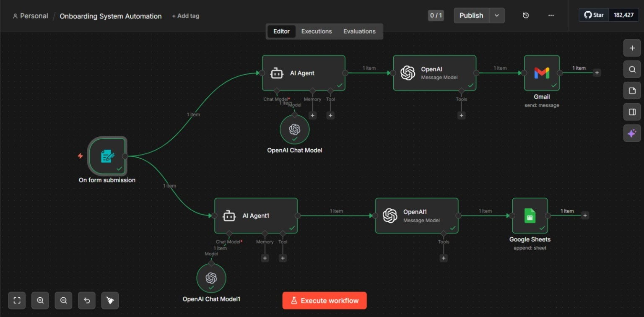
Task: Expand the Publish dropdown arrow
Action: (497, 16)
